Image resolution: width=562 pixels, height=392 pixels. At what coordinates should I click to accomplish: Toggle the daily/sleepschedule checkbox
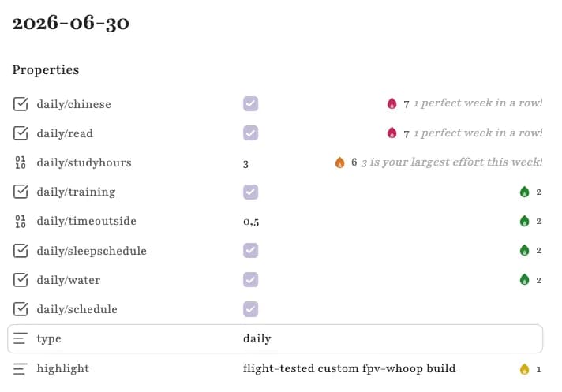point(250,251)
